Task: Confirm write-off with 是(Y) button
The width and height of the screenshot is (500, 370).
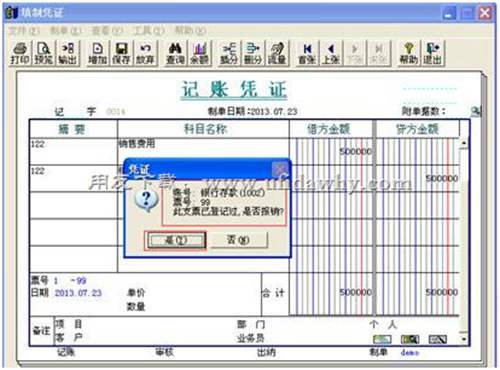Action: 176,240
